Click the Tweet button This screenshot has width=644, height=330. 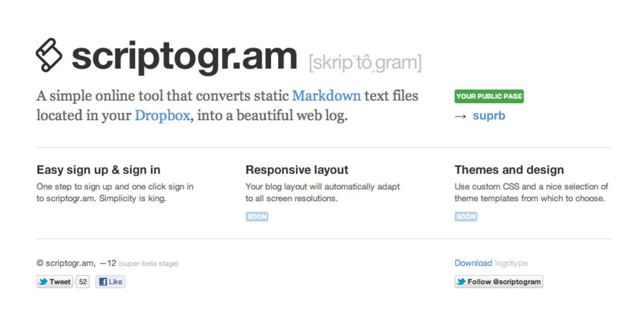(55, 282)
